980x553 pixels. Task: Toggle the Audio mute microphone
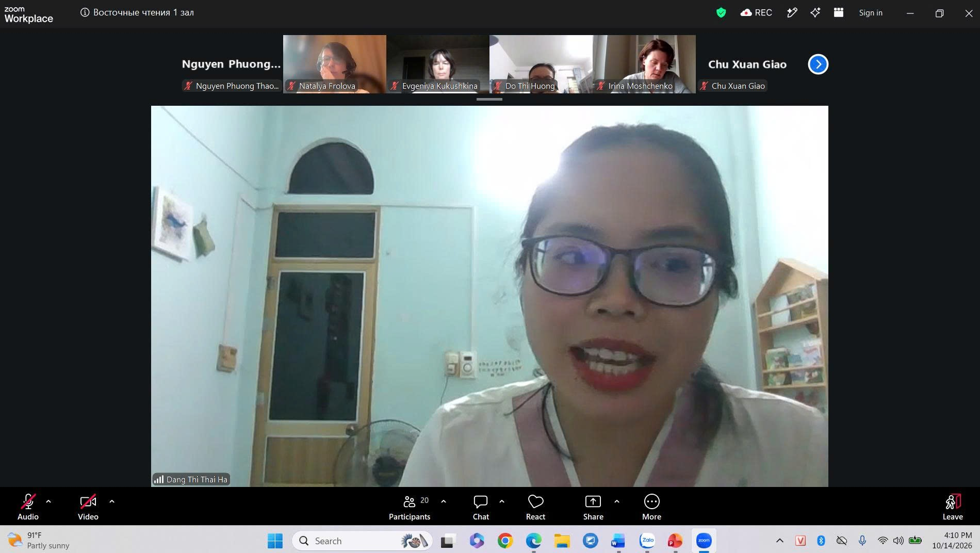coord(28,508)
